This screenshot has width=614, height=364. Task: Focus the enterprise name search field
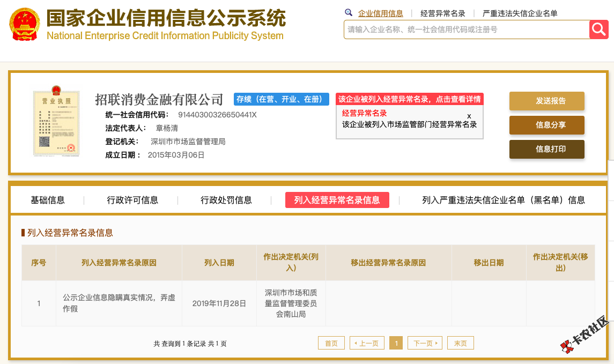467,29
